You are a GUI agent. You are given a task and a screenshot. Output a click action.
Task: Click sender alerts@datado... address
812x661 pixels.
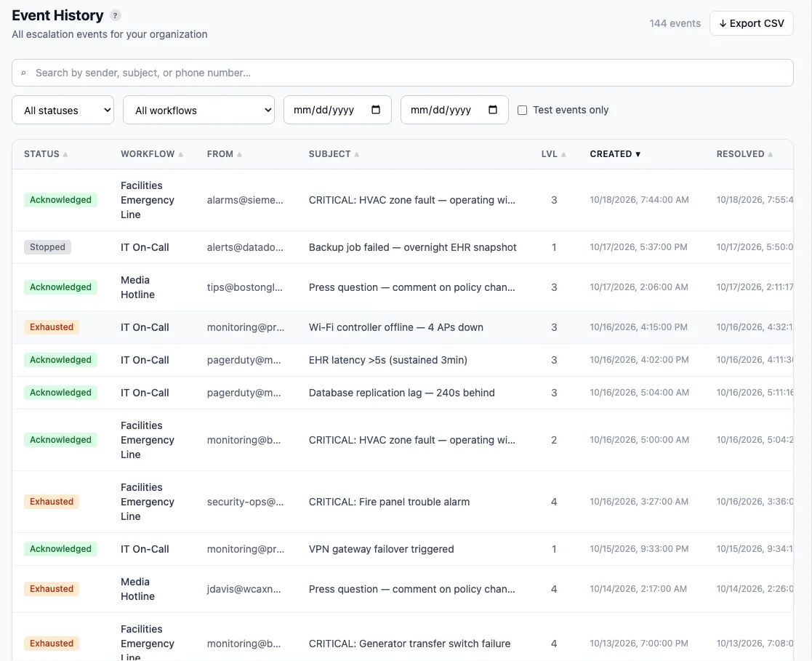pyautogui.click(x=245, y=248)
